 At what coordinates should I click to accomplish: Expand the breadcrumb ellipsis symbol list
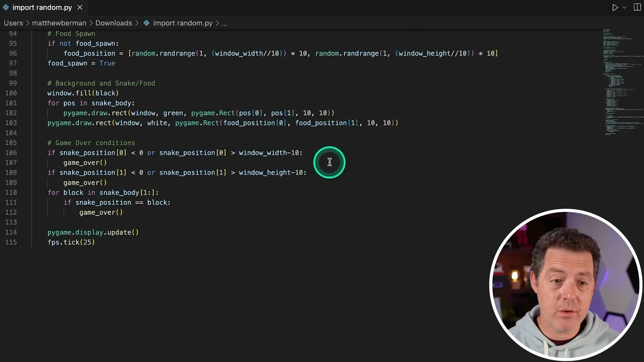pos(224,23)
